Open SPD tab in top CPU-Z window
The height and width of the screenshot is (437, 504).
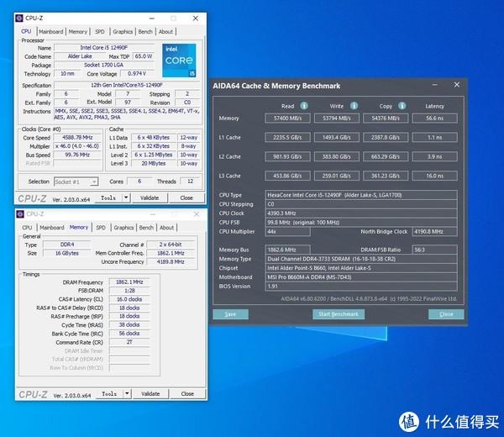[x=100, y=31]
